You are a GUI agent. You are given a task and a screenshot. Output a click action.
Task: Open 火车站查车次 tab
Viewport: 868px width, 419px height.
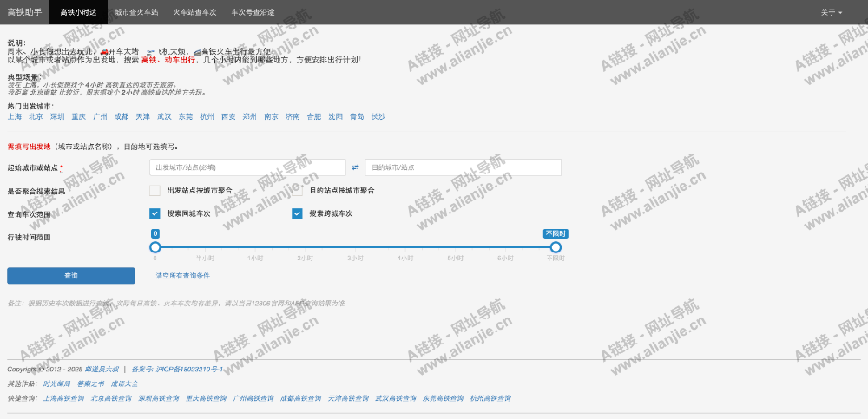(x=194, y=12)
